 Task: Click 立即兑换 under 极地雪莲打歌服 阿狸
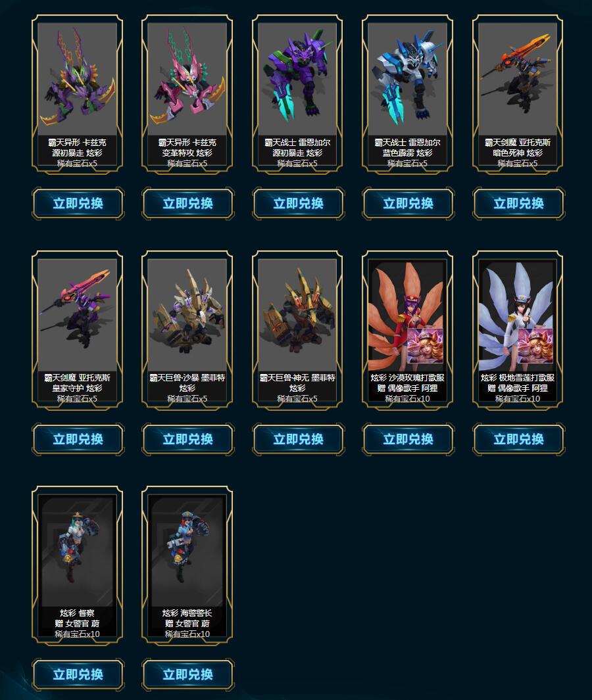[x=518, y=439]
